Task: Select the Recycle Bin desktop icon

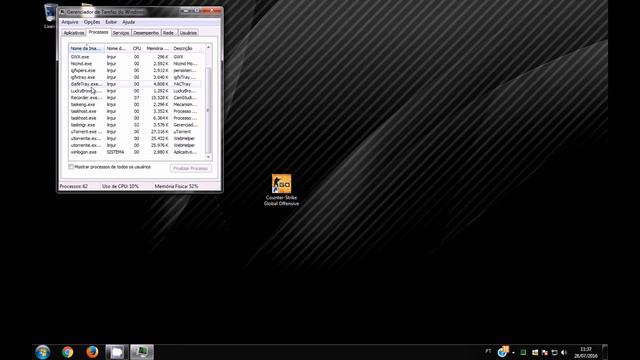Action: pyautogui.click(x=50, y=16)
